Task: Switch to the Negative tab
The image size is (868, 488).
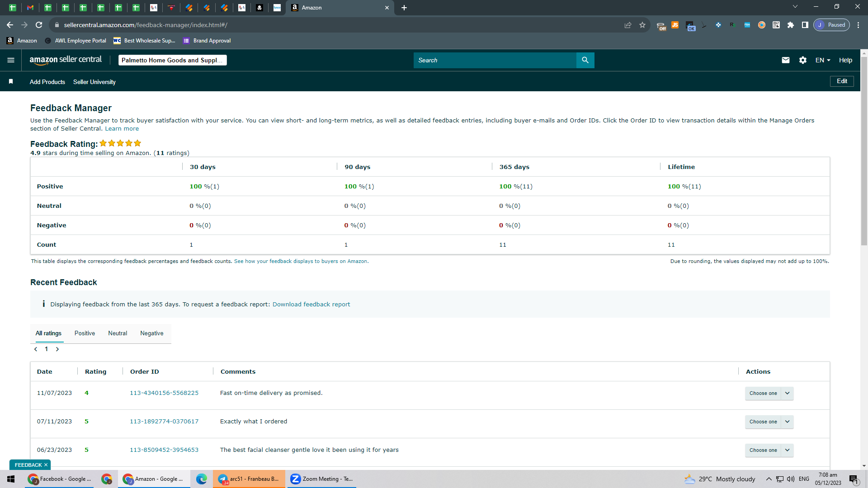Action: 152,333
